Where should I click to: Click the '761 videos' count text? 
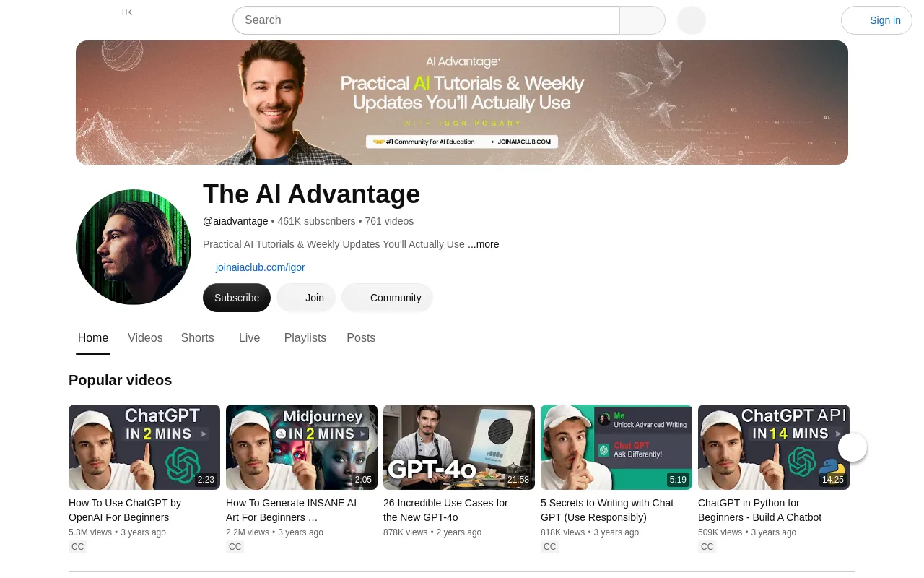coord(389,221)
